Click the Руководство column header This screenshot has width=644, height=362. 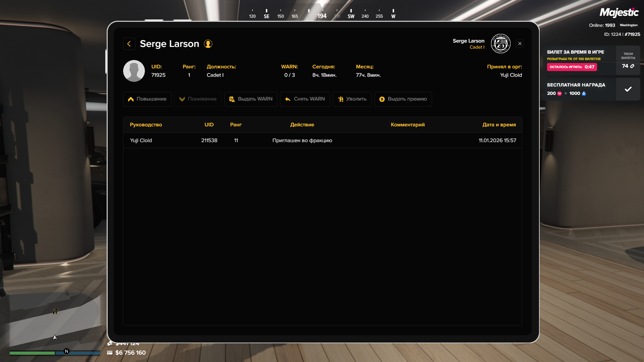pos(146,125)
